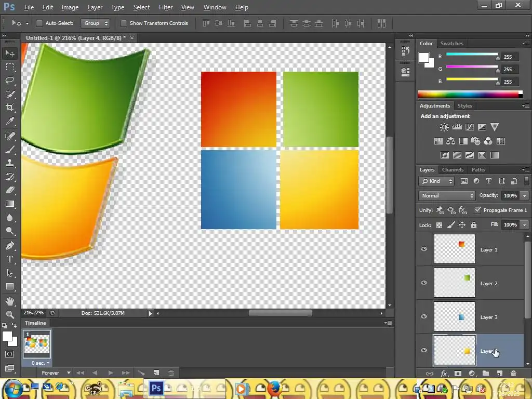The width and height of the screenshot is (532, 399).
Task: Open Firefox from the taskbar
Action: (274, 389)
